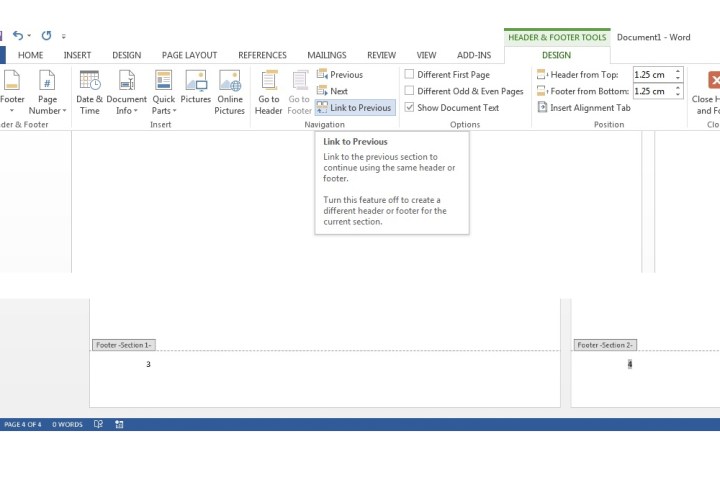This screenshot has width=720, height=480.
Task: Click Insert Alignment Tab
Action: point(584,107)
